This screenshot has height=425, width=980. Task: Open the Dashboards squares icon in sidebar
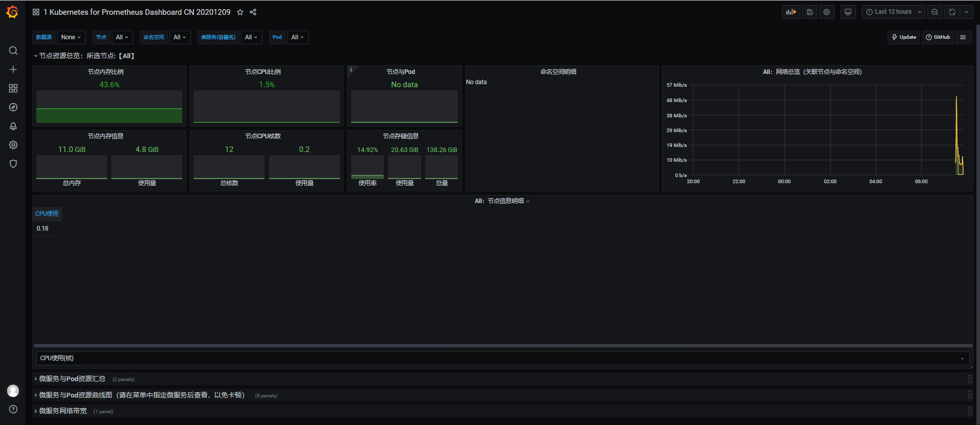coord(13,88)
